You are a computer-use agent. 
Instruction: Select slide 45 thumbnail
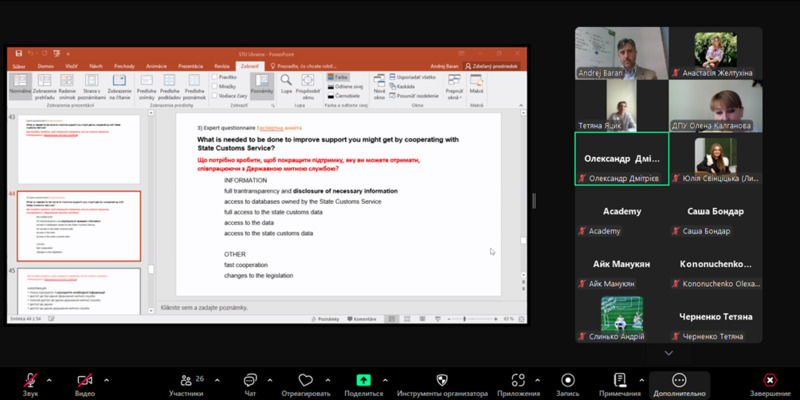pos(79,291)
